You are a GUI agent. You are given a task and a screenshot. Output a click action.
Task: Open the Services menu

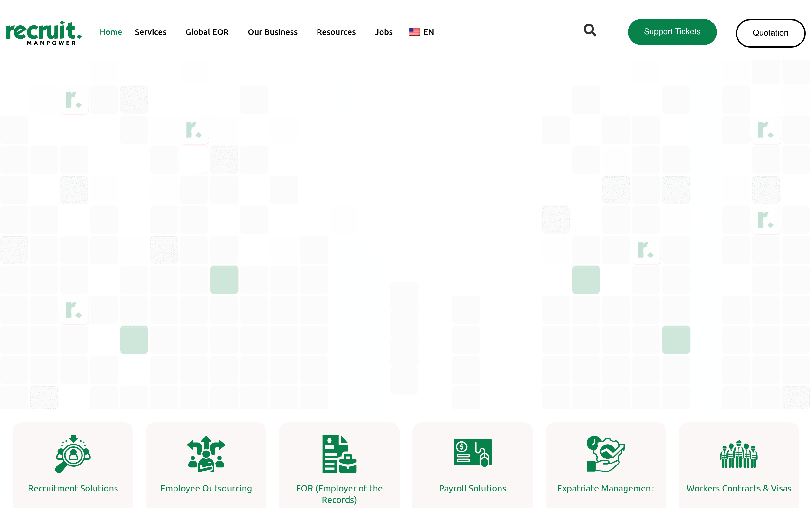coord(151,32)
